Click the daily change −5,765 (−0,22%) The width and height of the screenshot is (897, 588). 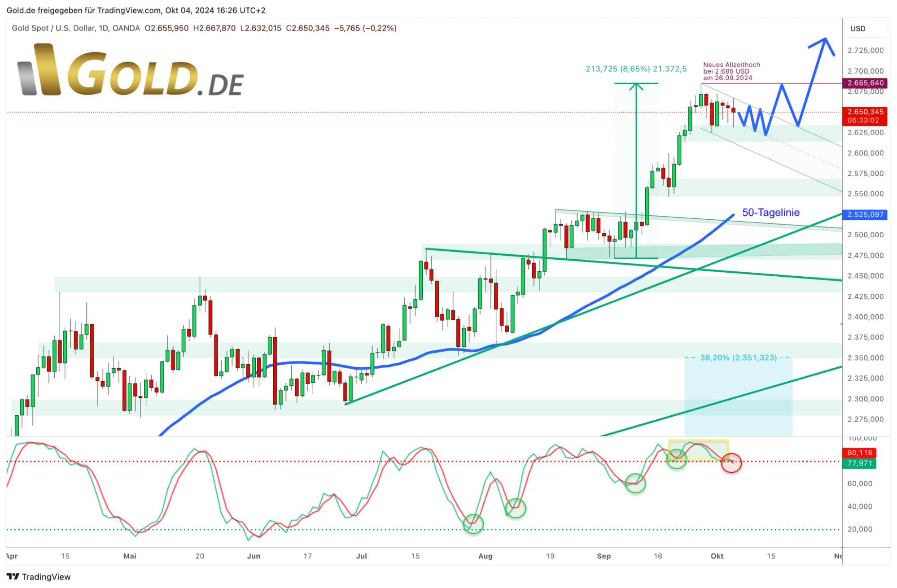point(365,28)
